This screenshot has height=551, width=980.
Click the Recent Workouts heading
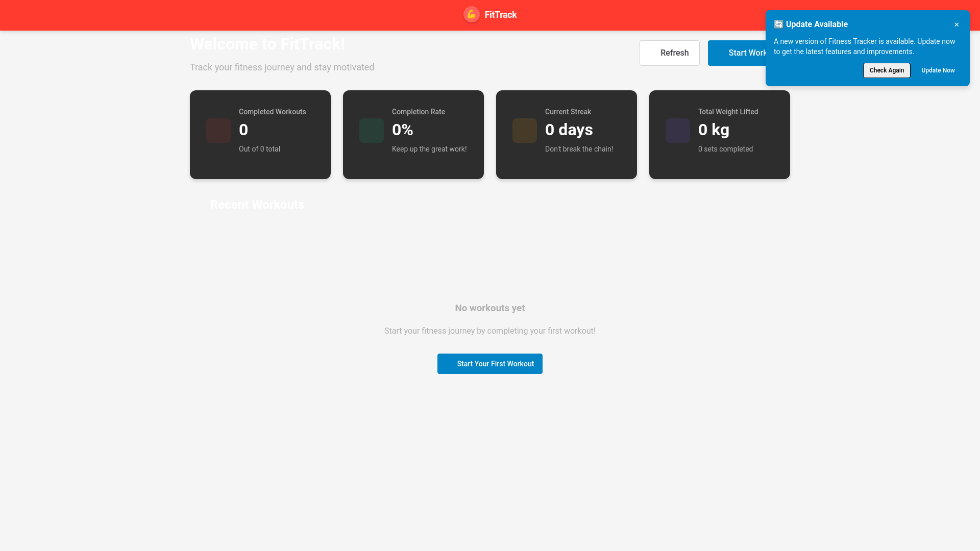(257, 205)
